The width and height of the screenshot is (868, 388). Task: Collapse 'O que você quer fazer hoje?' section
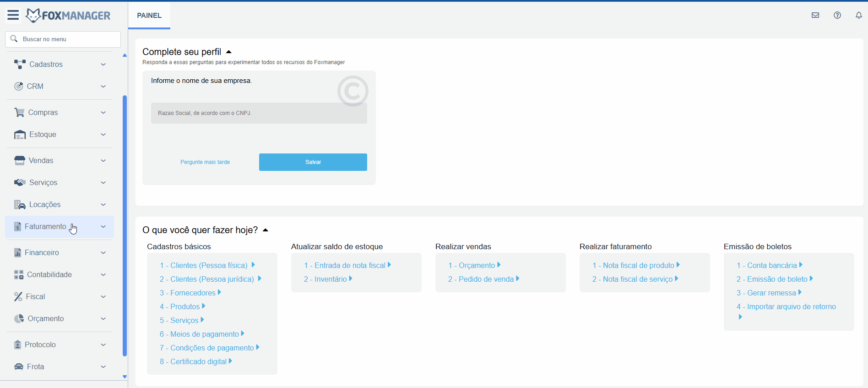[266, 230]
